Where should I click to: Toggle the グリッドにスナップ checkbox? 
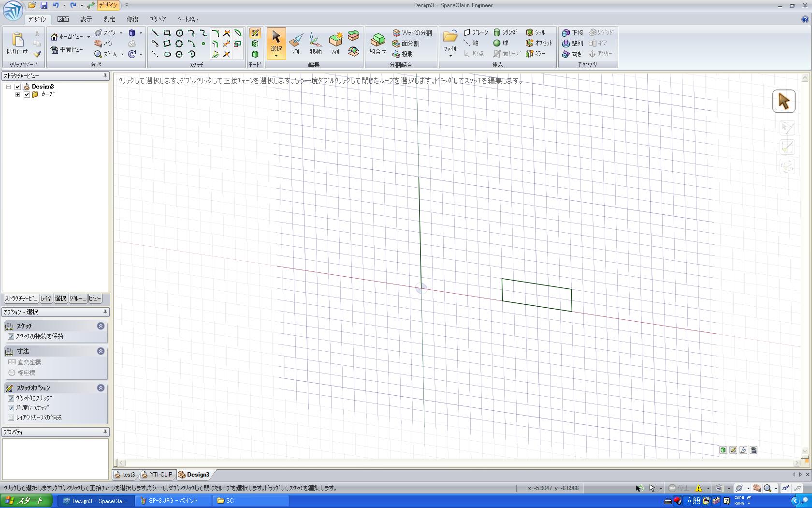(x=11, y=398)
